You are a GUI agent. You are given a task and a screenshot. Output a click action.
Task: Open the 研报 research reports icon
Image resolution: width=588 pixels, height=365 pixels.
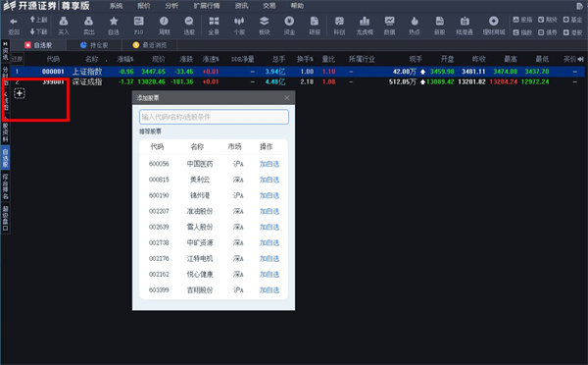[315, 22]
